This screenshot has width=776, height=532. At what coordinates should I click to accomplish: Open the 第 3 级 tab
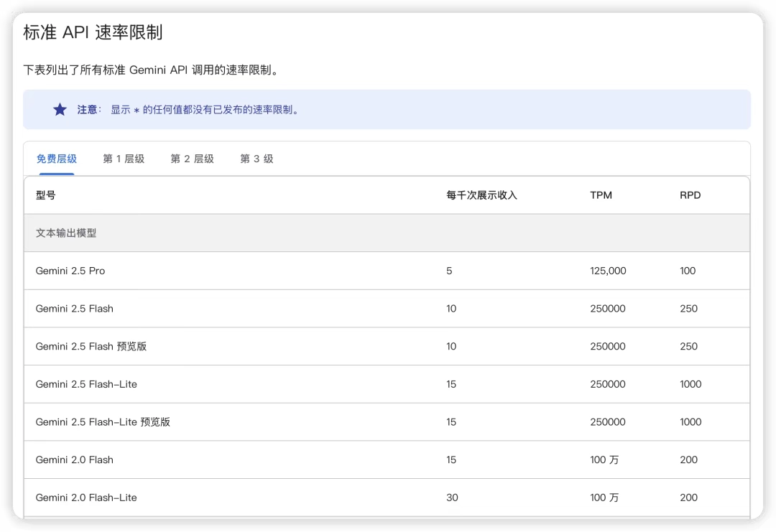coord(256,159)
